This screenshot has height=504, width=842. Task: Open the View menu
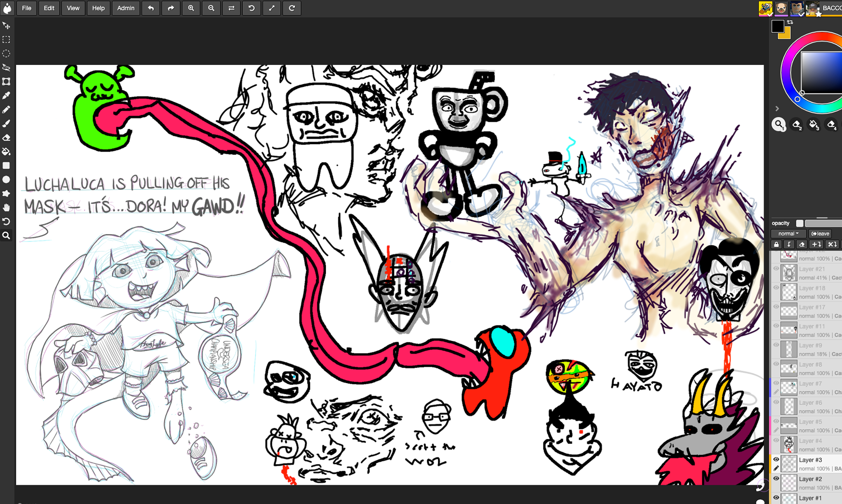point(73,8)
